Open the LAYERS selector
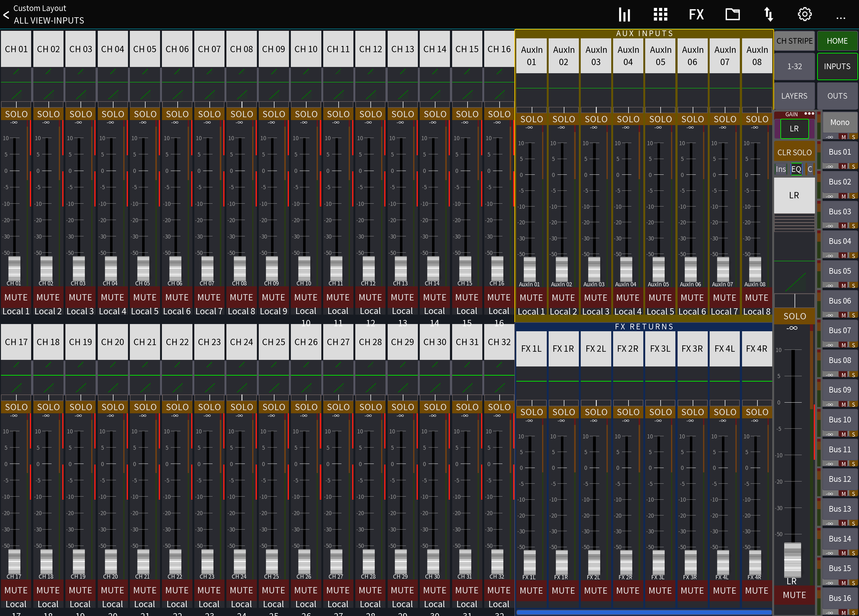859x616 pixels. coord(794,96)
